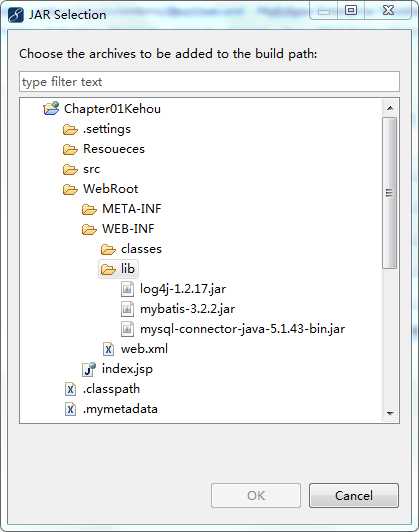The height and width of the screenshot is (532, 419).
Task: Select the META-INF folder label
Action: 132,209
